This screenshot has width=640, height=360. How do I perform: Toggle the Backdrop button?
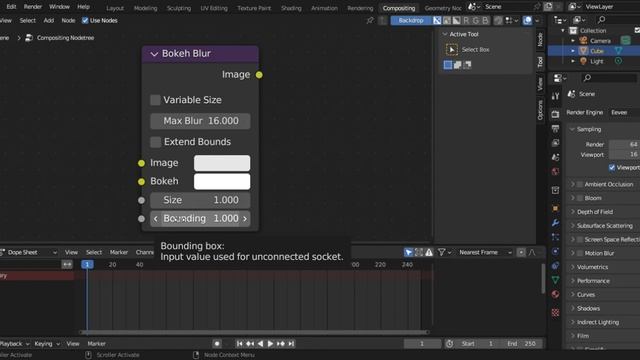pyautogui.click(x=411, y=20)
